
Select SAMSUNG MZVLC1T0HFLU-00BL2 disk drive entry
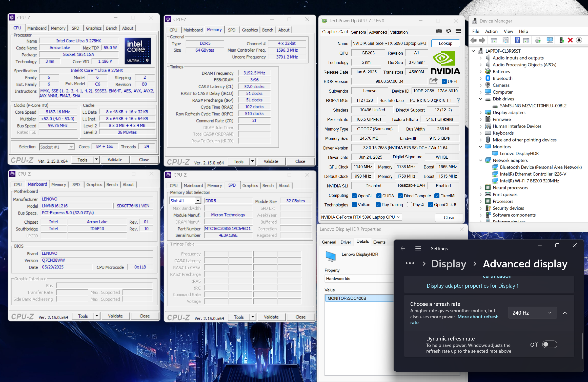coord(533,106)
